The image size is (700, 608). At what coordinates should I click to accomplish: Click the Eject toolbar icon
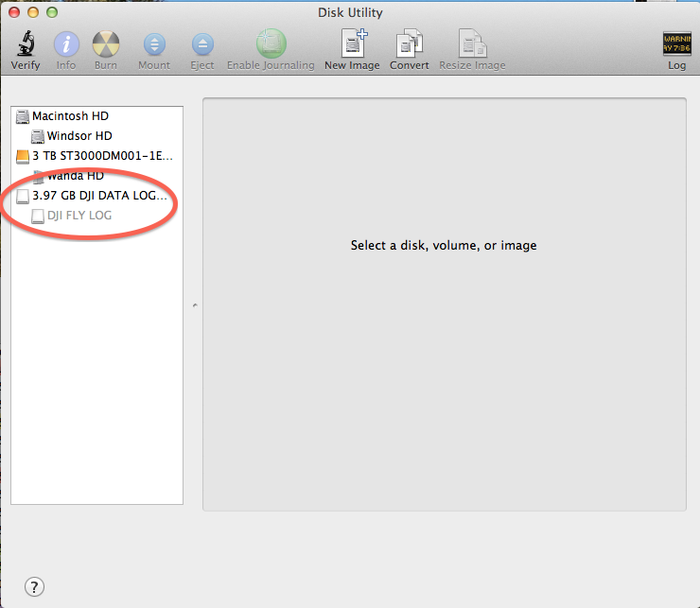202,44
